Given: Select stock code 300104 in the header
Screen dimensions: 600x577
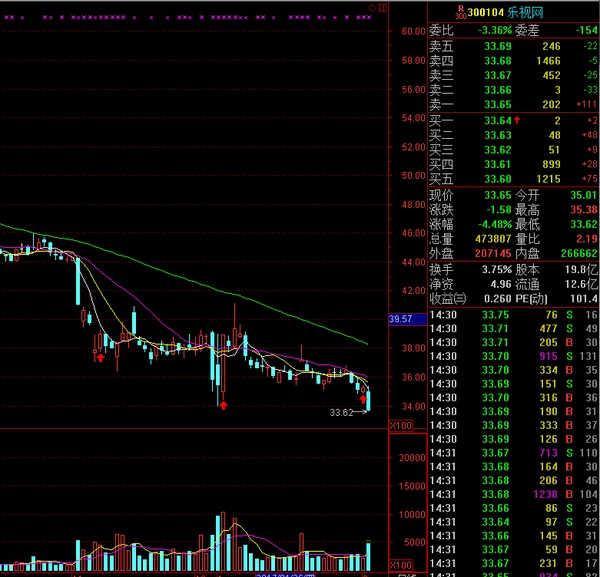Looking at the screenshot, I should pyautogui.click(x=485, y=12).
